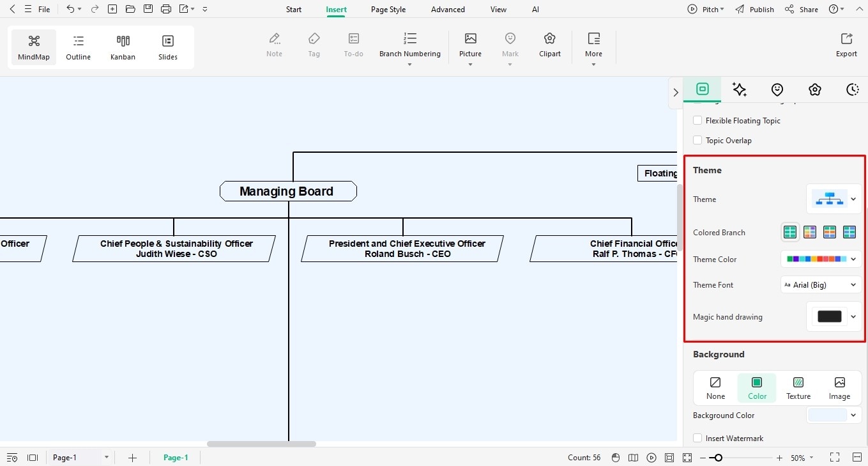Open the AI sparkle panel tab
Screen dimensions: 868x466
740,89
